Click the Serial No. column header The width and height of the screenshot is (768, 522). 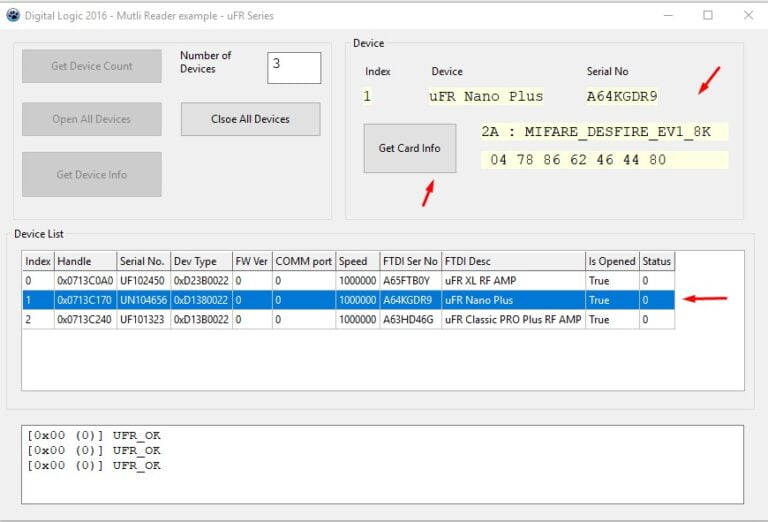tap(144, 261)
